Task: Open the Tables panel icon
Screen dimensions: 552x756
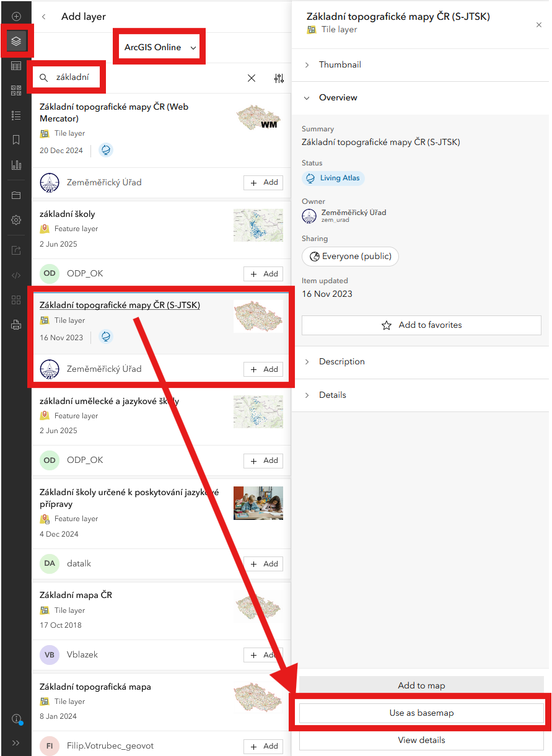Action: 16,66
